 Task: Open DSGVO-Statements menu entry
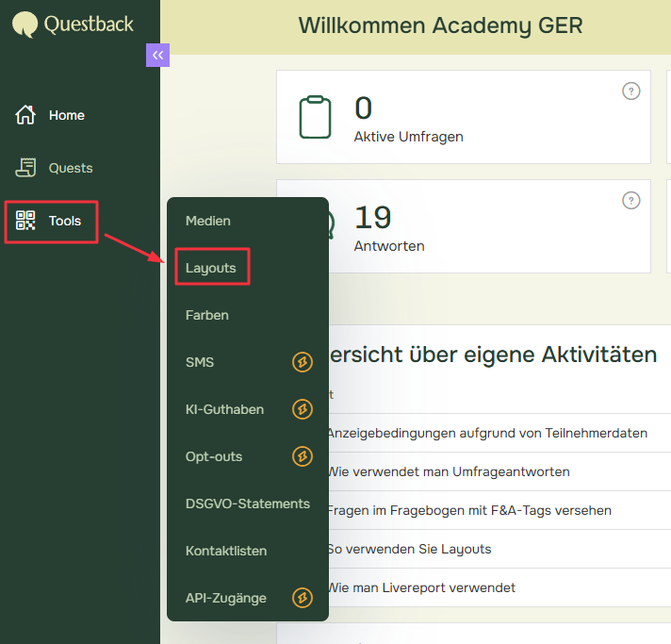248,504
